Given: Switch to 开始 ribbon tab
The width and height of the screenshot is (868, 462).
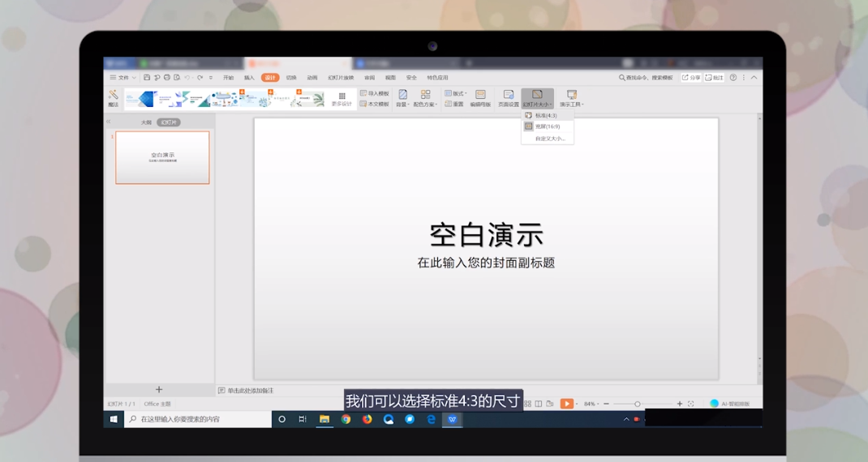Looking at the screenshot, I should 228,78.
